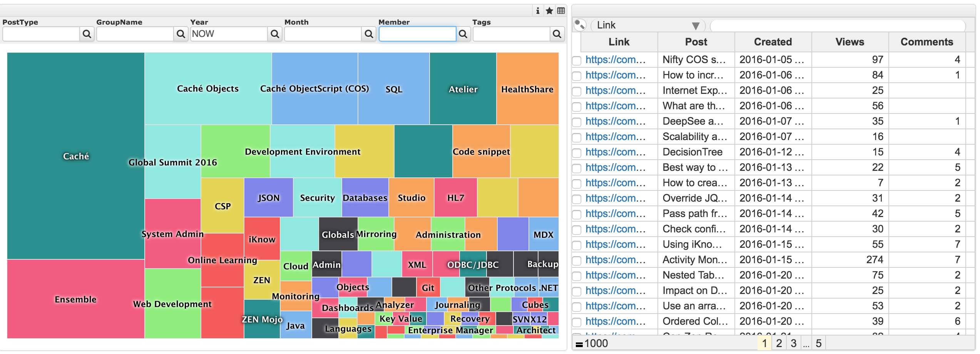The image size is (980, 354).
Task: Click the info icon above the filters
Action: point(538,11)
